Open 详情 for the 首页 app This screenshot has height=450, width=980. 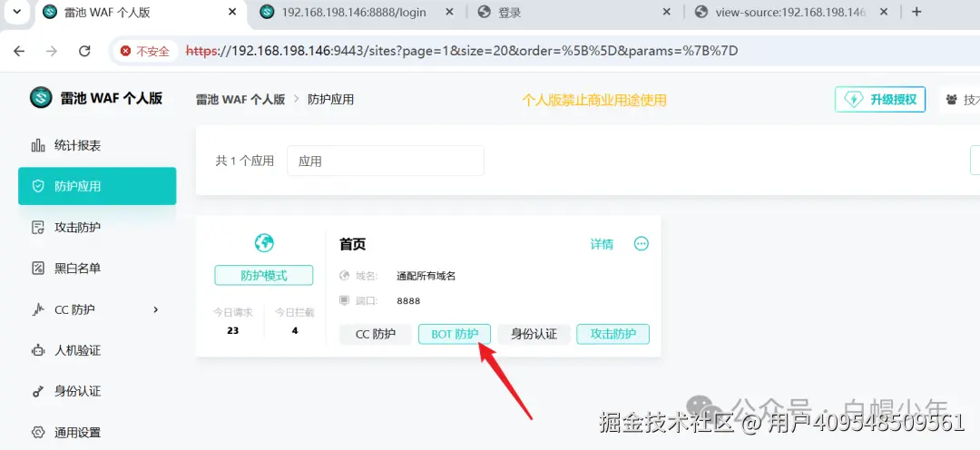tap(602, 244)
